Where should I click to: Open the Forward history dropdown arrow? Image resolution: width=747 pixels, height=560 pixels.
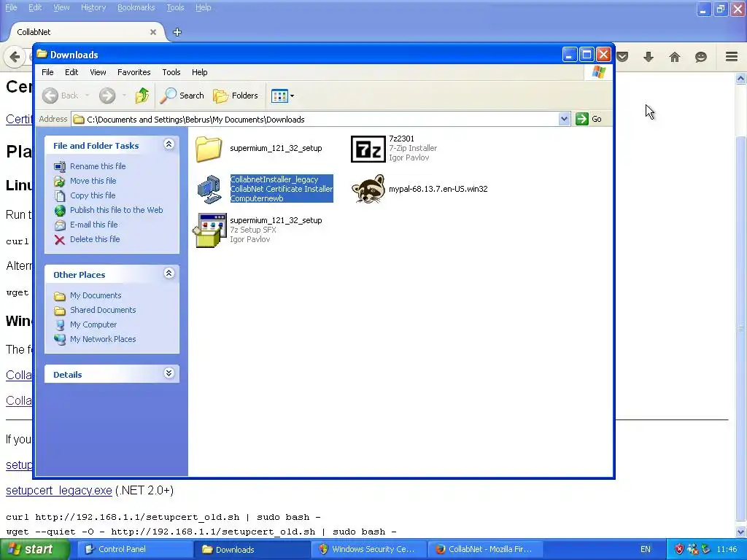[124, 96]
